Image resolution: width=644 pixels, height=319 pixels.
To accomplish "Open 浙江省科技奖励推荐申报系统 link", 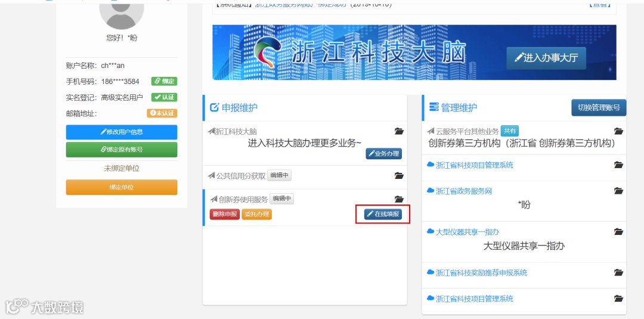I will click(x=481, y=272).
